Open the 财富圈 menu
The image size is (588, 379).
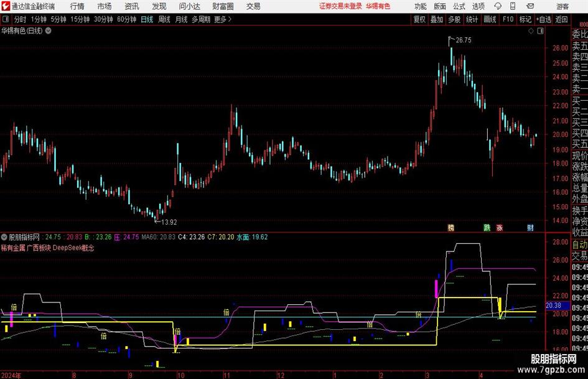223,6
